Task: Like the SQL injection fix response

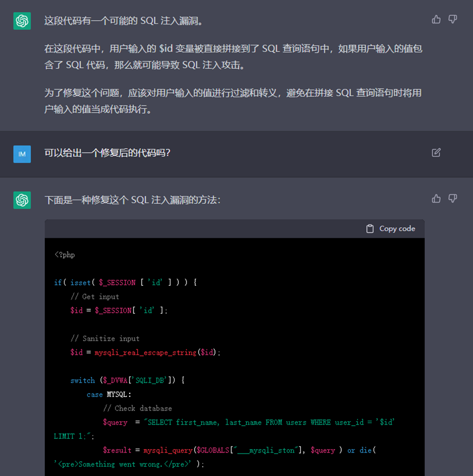Action: tap(436, 198)
